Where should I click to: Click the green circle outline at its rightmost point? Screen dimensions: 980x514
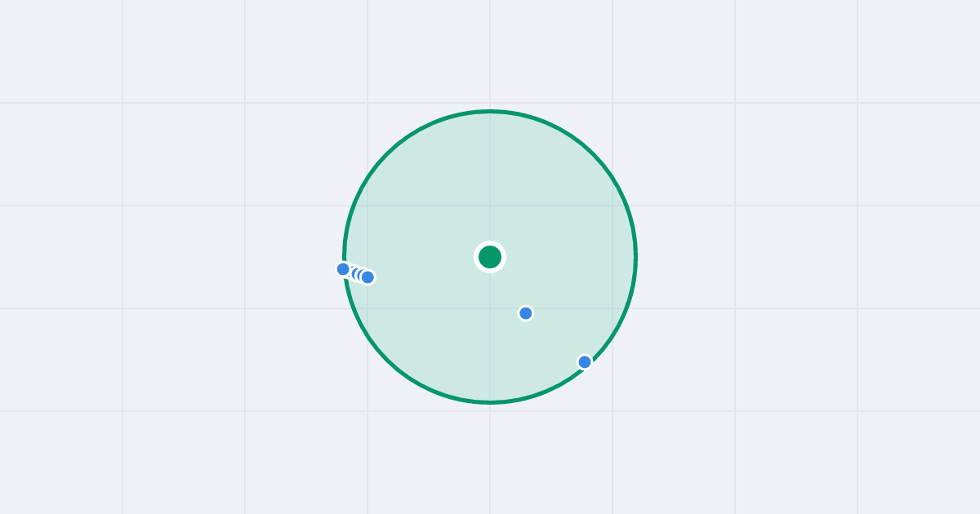pos(635,257)
